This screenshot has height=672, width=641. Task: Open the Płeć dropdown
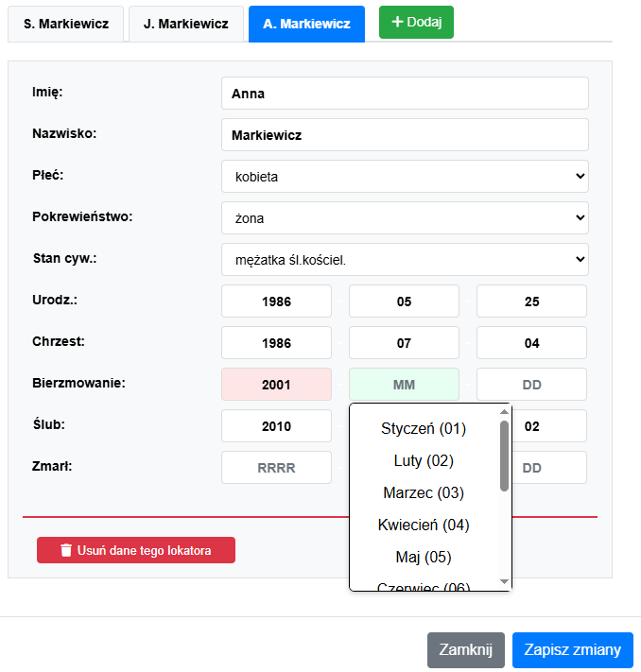(x=405, y=176)
